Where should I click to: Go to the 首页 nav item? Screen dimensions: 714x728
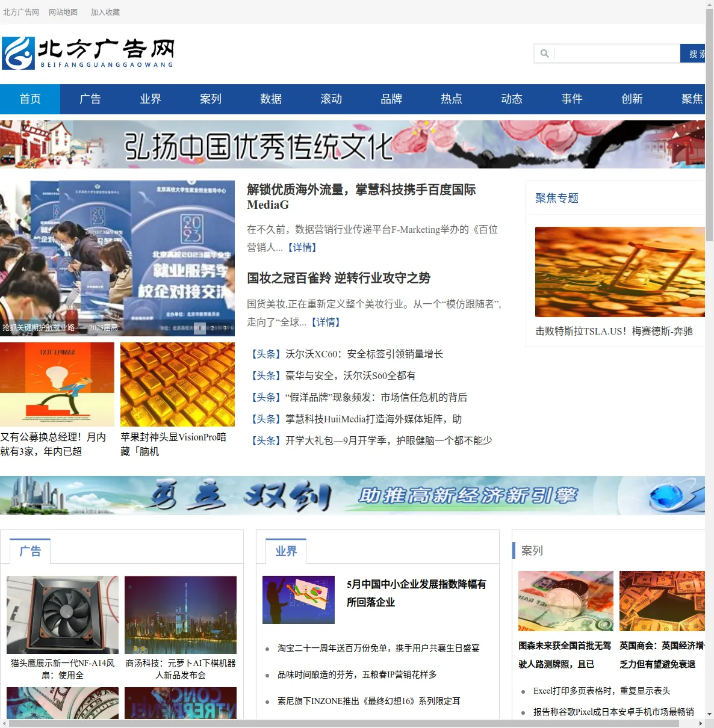pyautogui.click(x=30, y=99)
